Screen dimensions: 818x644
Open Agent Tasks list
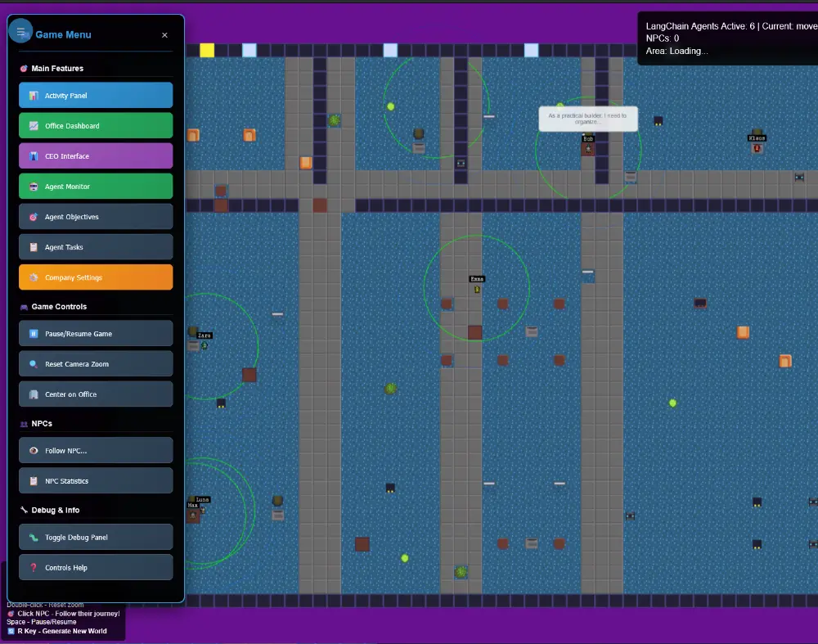[96, 247]
